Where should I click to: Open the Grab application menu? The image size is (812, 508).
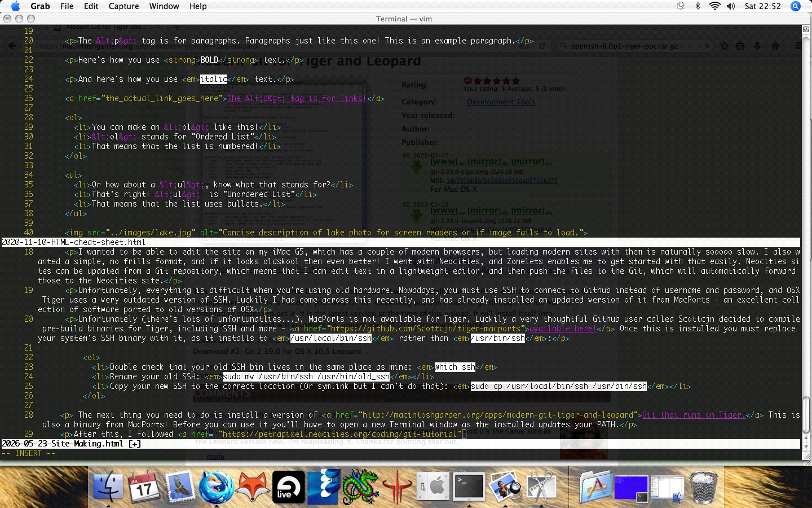coord(40,6)
